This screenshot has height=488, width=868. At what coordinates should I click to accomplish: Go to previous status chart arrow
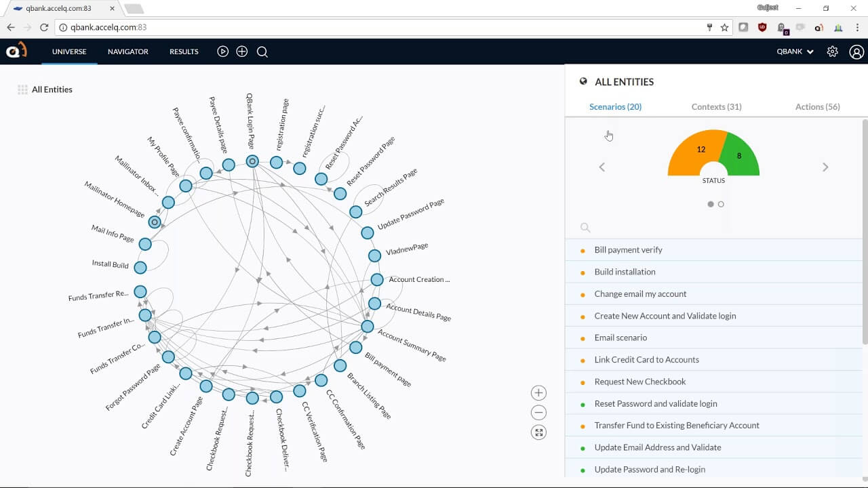pyautogui.click(x=601, y=167)
